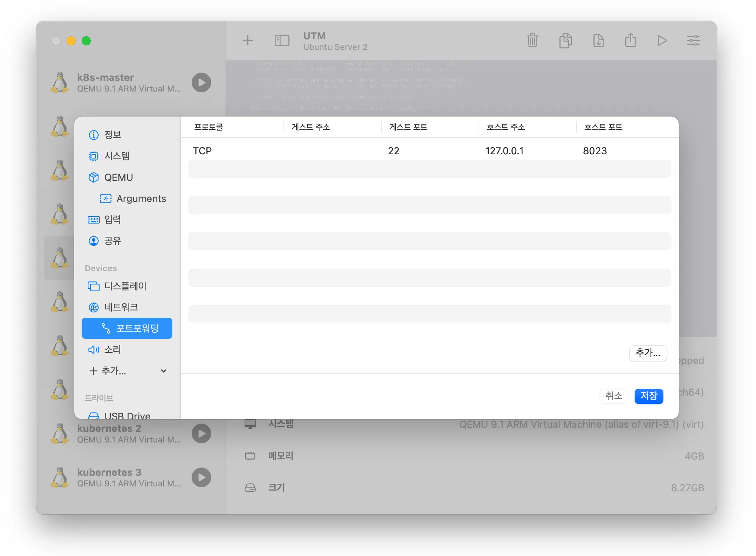Click the run VM play icon in toolbar
Screen dimensions: 756x556
[x=662, y=40]
